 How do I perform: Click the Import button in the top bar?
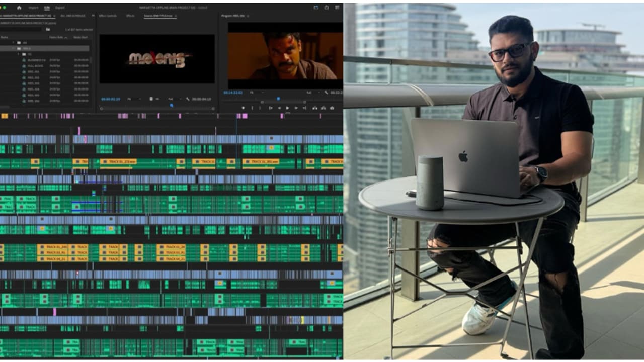[34, 8]
